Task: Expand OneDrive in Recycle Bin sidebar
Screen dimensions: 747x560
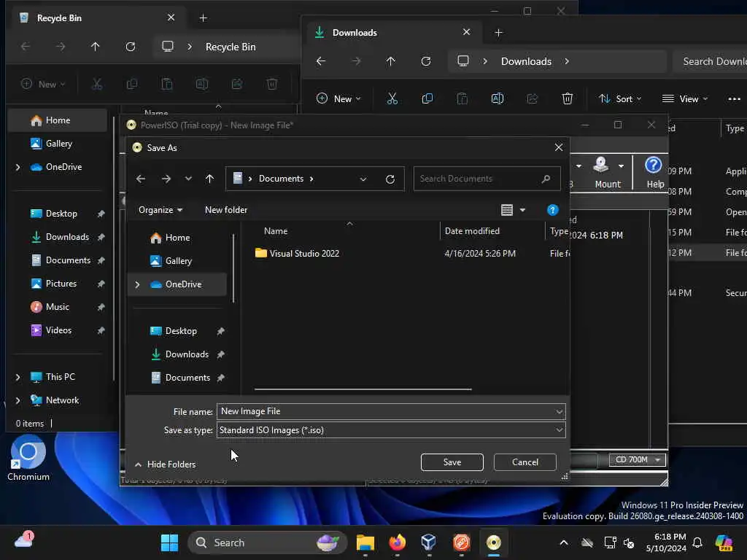Action: coord(18,167)
